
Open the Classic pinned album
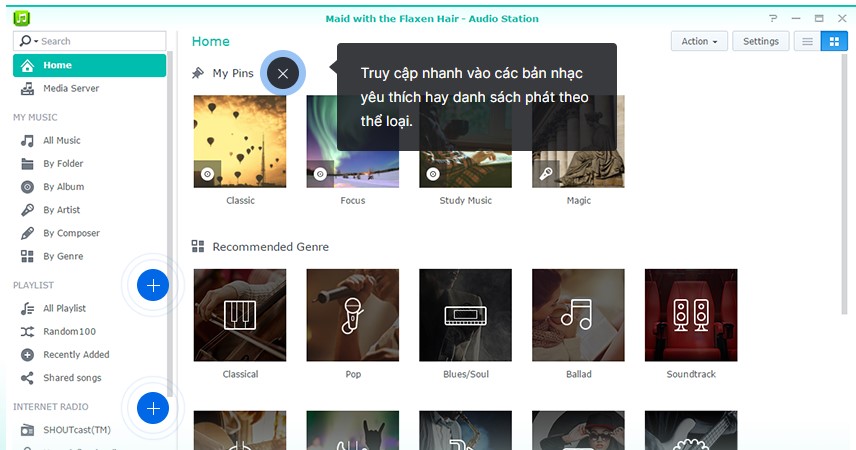240,141
